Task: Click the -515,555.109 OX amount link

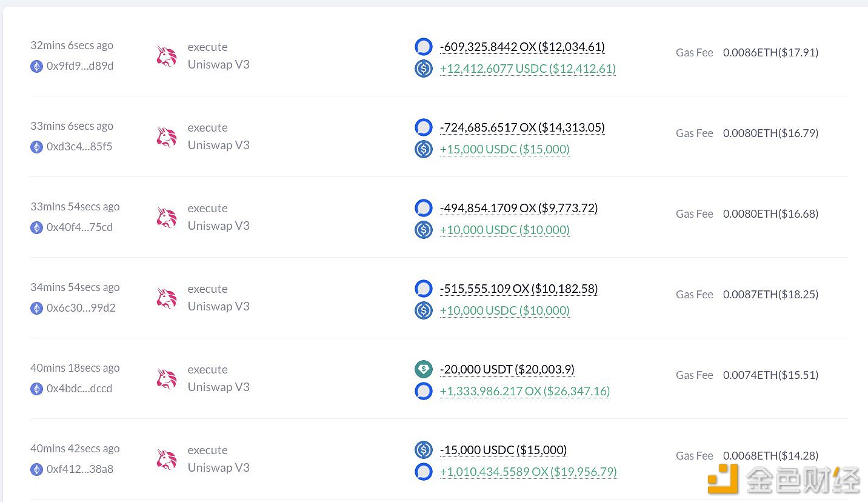Action: (x=519, y=289)
